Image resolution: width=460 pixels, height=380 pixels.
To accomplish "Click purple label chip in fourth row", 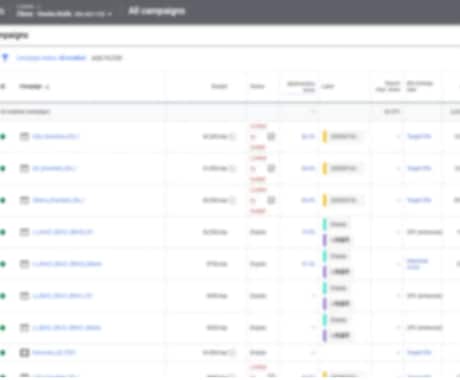I will [336, 240].
